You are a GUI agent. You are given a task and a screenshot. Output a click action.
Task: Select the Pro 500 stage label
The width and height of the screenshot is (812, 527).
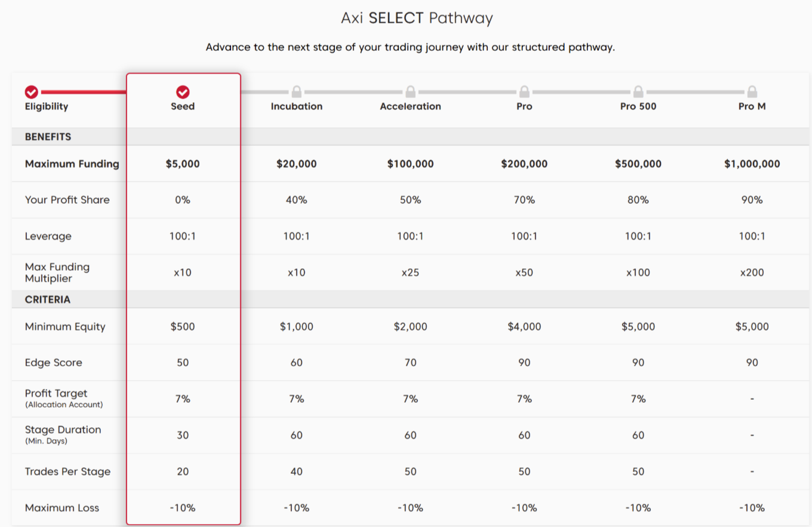(638, 106)
